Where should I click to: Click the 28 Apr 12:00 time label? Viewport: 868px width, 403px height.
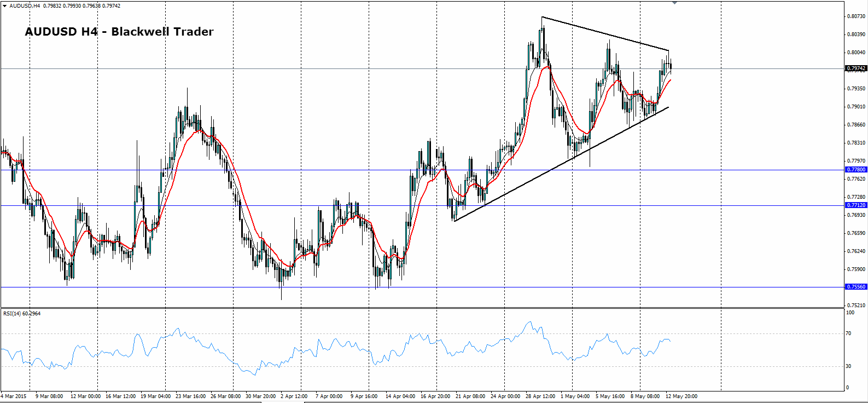pos(540,396)
